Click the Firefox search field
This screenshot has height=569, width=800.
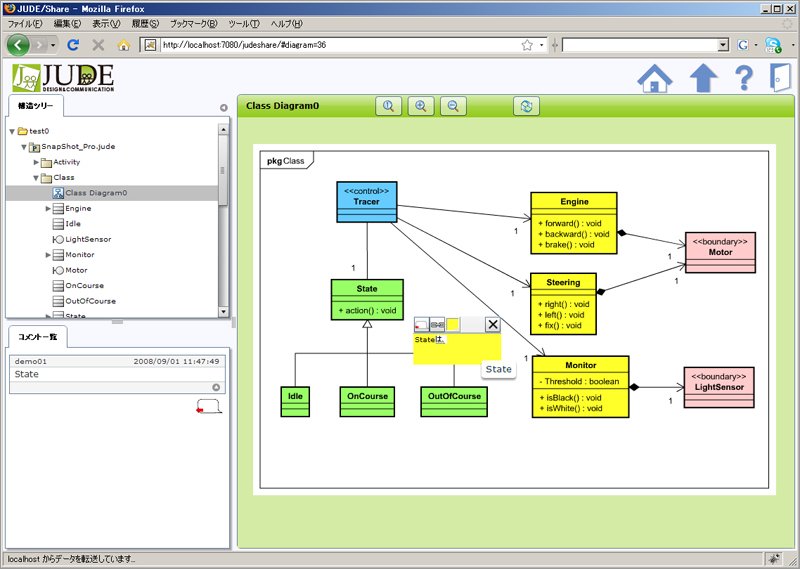[x=639, y=45]
